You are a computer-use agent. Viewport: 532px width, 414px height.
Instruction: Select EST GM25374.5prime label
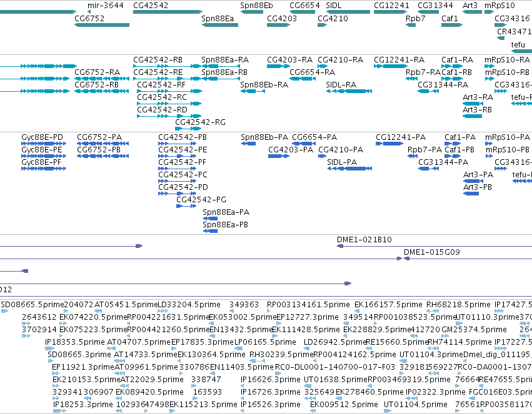coord(474,330)
